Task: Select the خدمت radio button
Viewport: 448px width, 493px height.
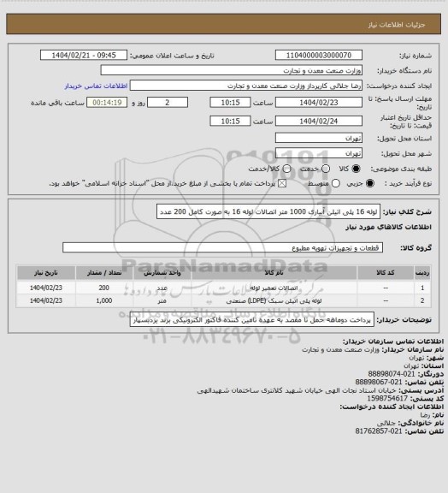Action: point(326,169)
